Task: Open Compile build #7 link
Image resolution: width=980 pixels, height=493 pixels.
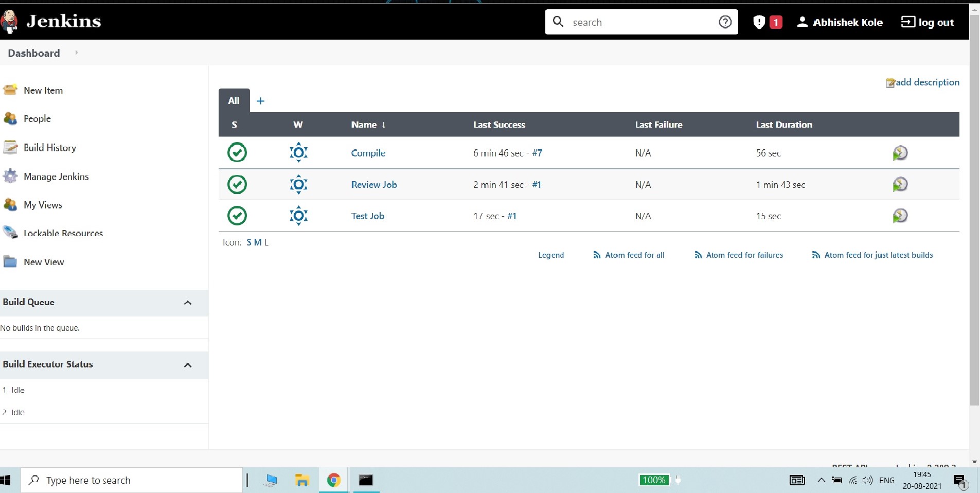Action: point(537,153)
